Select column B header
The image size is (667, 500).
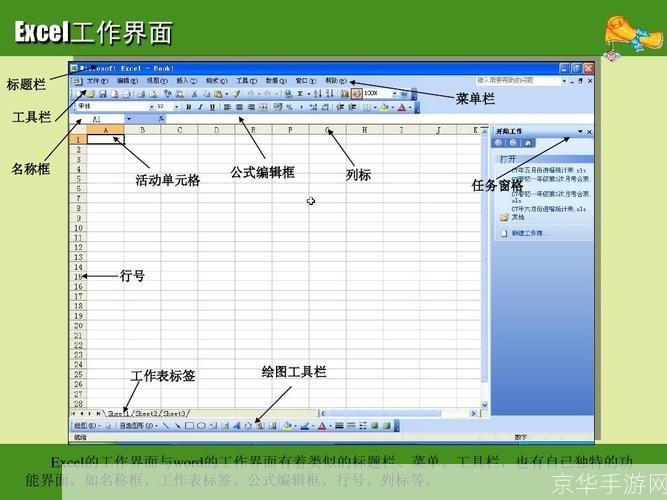(x=143, y=130)
